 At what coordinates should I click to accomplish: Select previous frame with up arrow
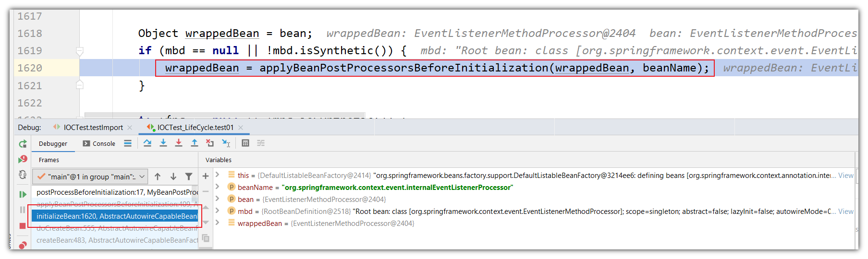[x=158, y=177]
